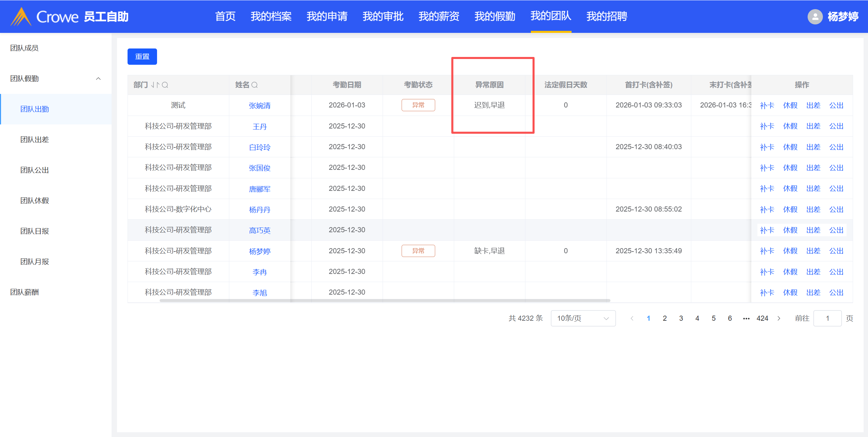Click the go-to page number input
Image resolution: width=868 pixels, height=437 pixels.
coord(827,318)
